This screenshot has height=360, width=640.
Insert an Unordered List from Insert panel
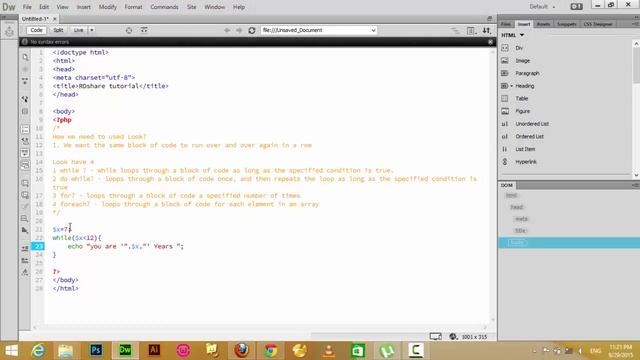pos(532,124)
